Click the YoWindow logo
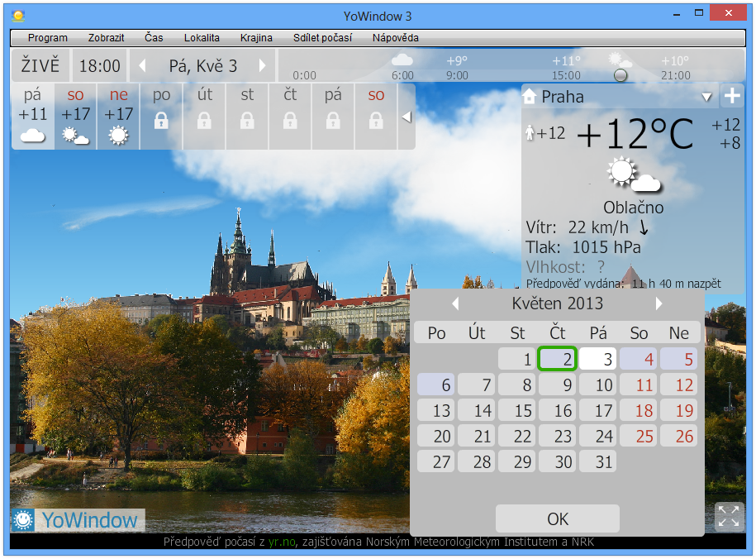The image size is (756, 559). coord(78,520)
